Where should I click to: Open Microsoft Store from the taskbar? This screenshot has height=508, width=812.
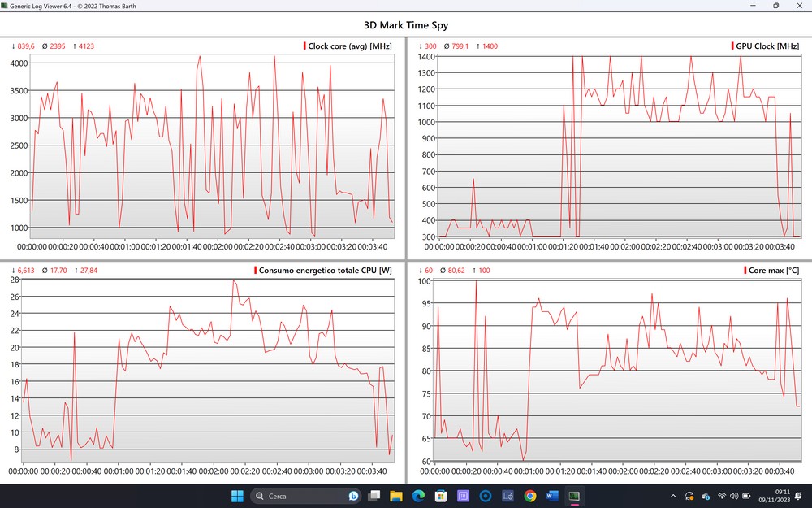point(441,496)
